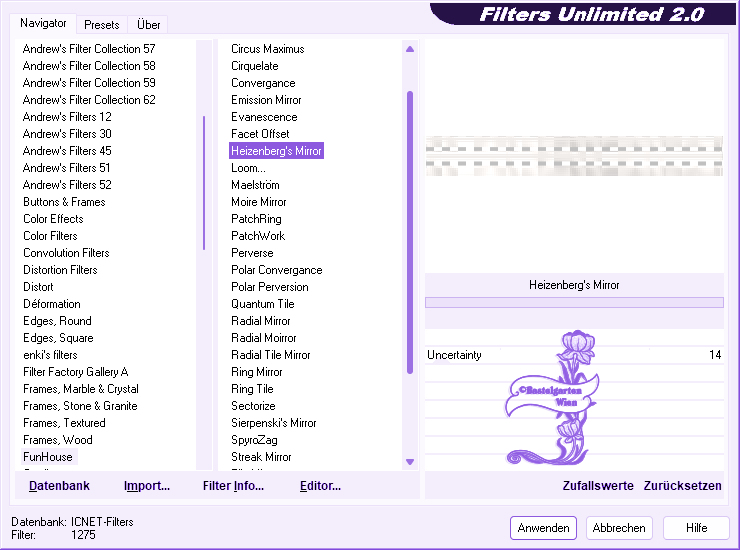The height and width of the screenshot is (550, 740).
Task: Select the Distortion Filters category
Action: [60, 270]
